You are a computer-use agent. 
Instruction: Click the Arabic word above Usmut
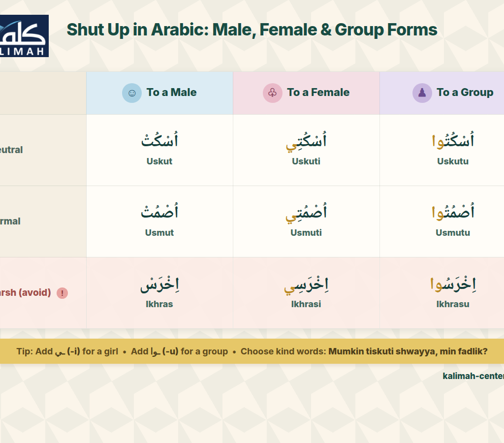159,211
